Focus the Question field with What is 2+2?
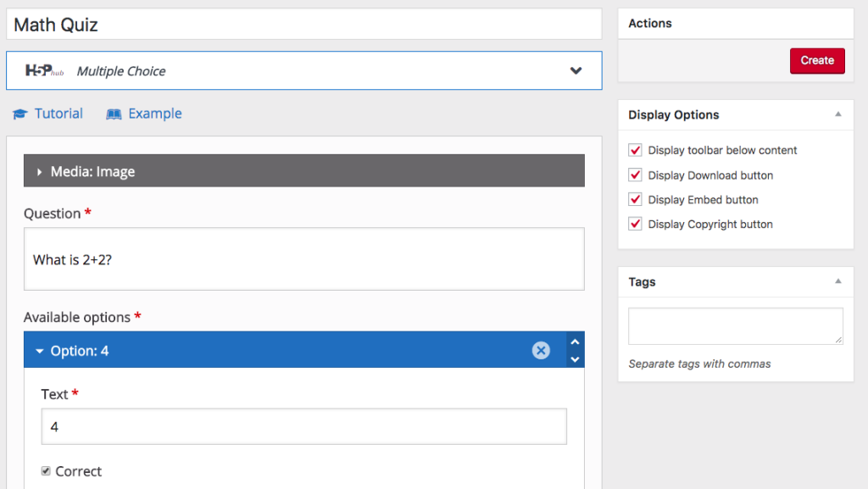The image size is (868, 489). point(304,258)
